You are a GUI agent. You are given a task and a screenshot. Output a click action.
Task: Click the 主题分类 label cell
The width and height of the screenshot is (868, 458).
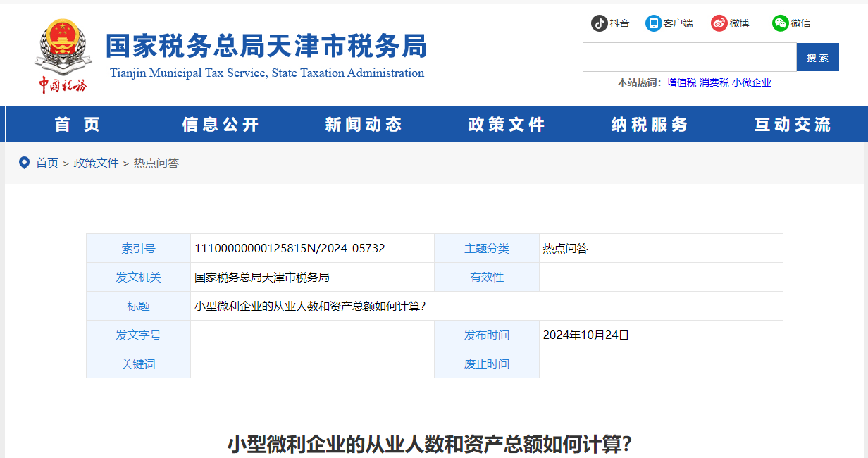[487, 249]
